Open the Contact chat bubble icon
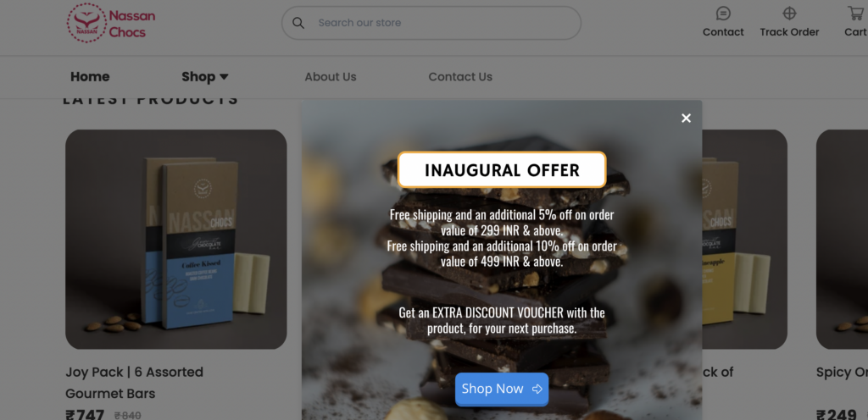Viewport: 868px width, 420px height. pyautogui.click(x=723, y=14)
